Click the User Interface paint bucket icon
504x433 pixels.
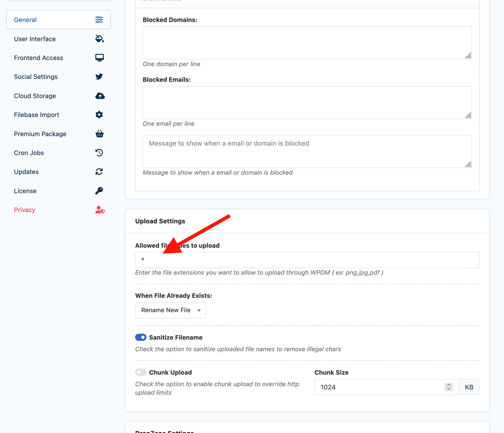(99, 39)
